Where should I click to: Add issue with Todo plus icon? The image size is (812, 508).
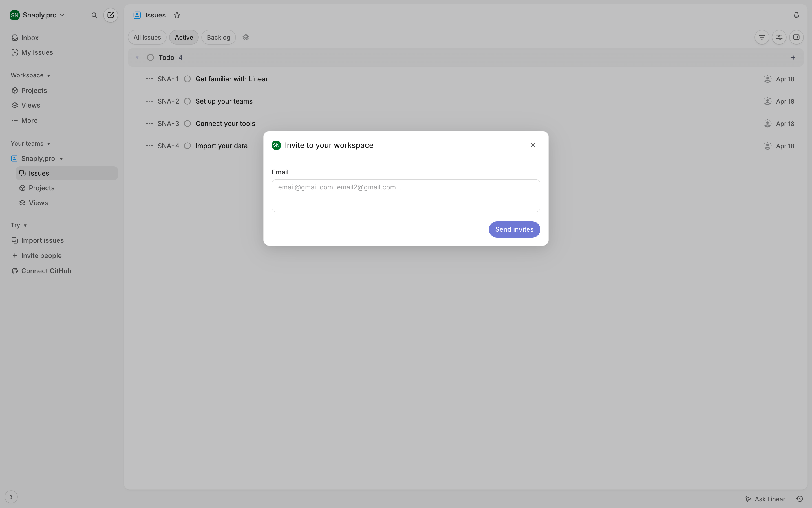click(x=793, y=58)
